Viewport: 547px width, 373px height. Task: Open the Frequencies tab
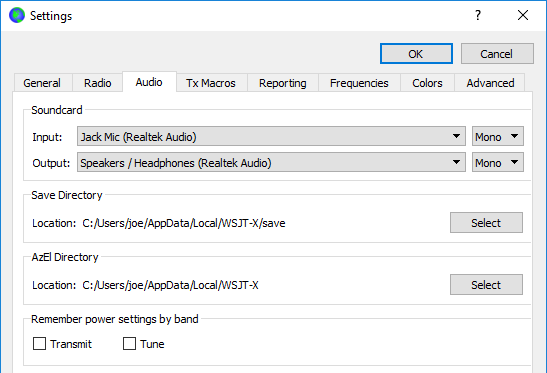pyautogui.click(x=359, y=83)
